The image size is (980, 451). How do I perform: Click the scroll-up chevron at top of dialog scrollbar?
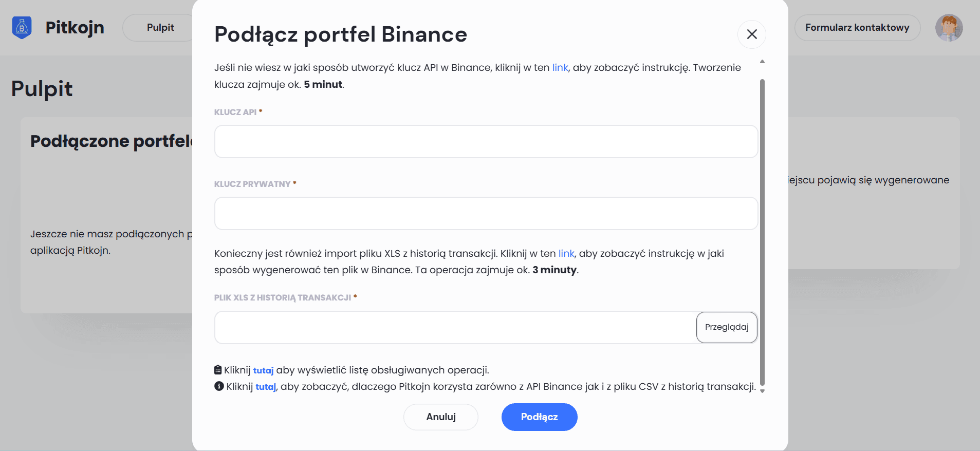point(762,60)
